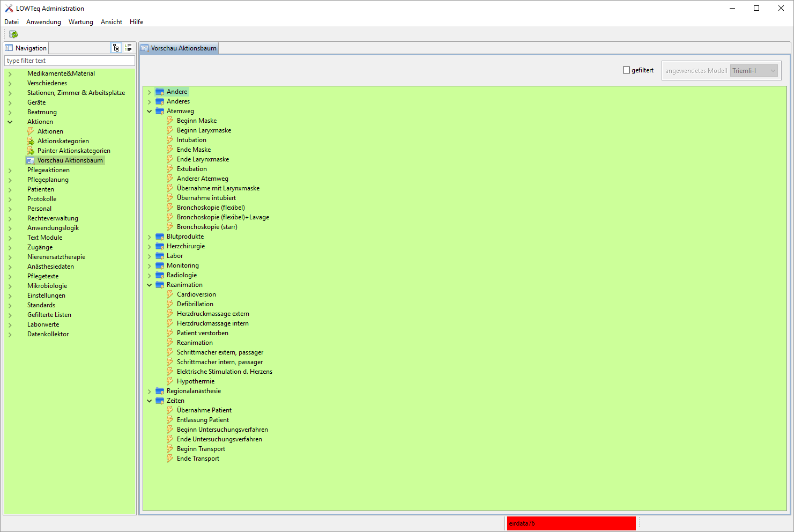Select the Vorschau Aktionsbaum tab

click(x=179, y=48)
